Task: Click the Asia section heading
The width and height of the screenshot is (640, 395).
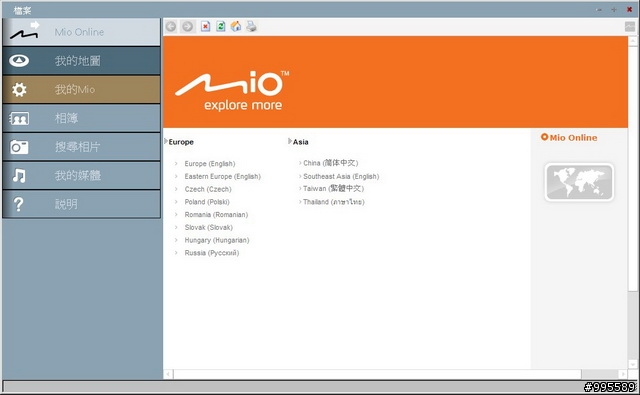Action: [300, 142]
